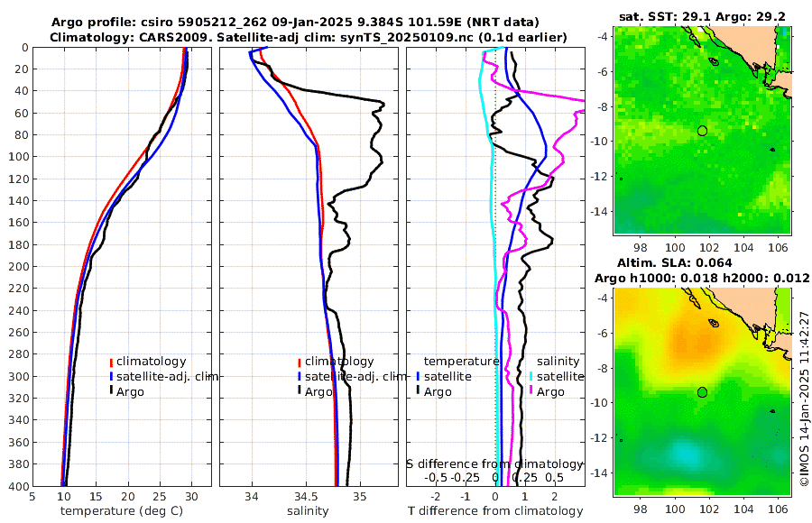Viewport: 812px width, 523px height.
Task: Click cyan satellite swatch in salinity-difference legend
Action: coord(531,376)
